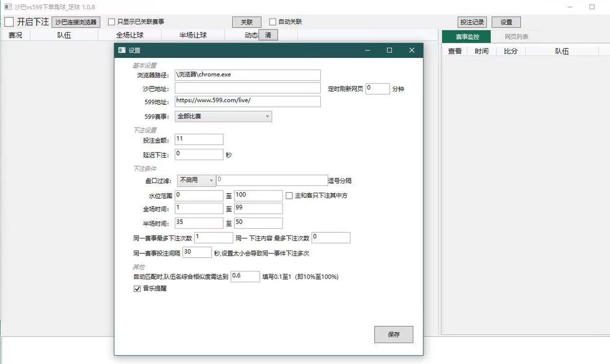Image resolution: width=610 pixels, height=364 pixels.
Task: Click the main window app icon
Action: tap(8, 7)
